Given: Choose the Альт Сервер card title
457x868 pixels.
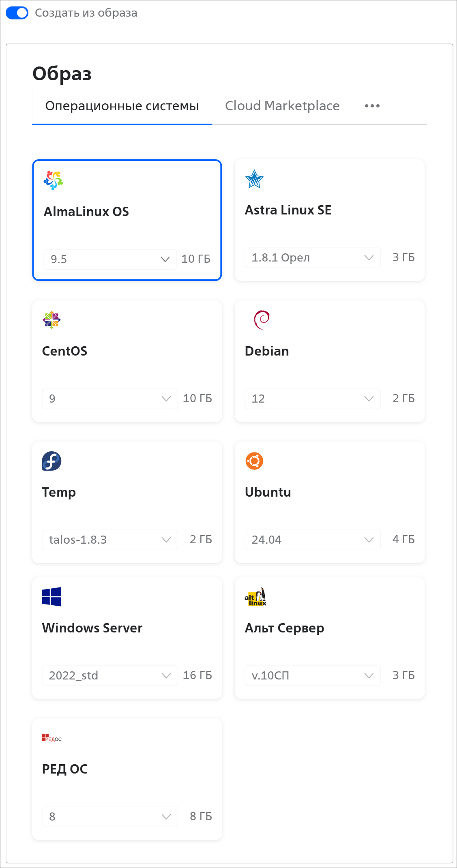Looking at the screenshot, I should click(x=284, y=628).
